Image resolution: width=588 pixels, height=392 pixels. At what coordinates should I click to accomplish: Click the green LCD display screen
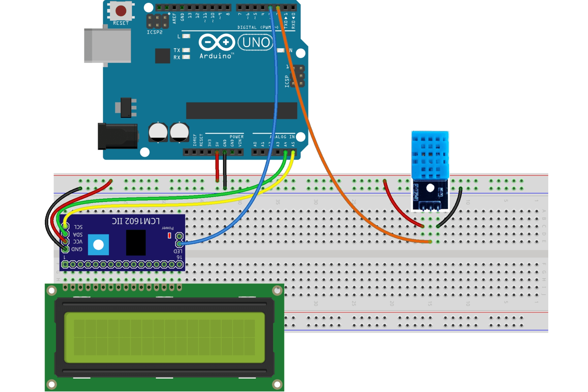[164, 337]
